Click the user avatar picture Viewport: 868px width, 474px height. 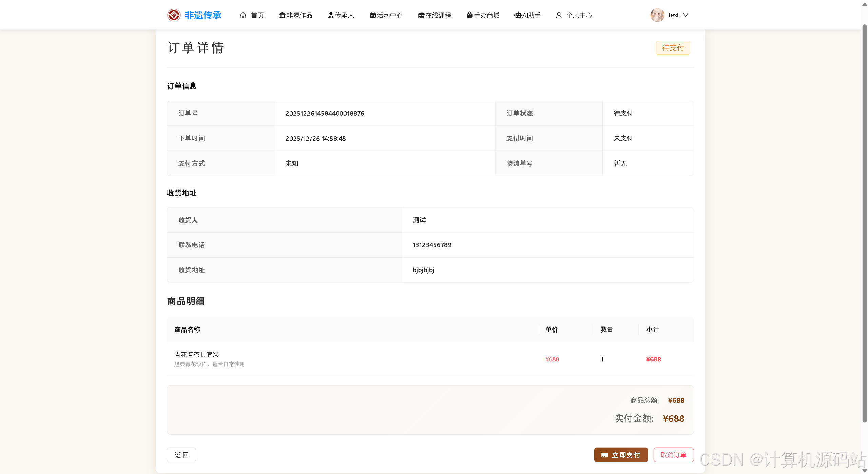[x=657, y=15]
